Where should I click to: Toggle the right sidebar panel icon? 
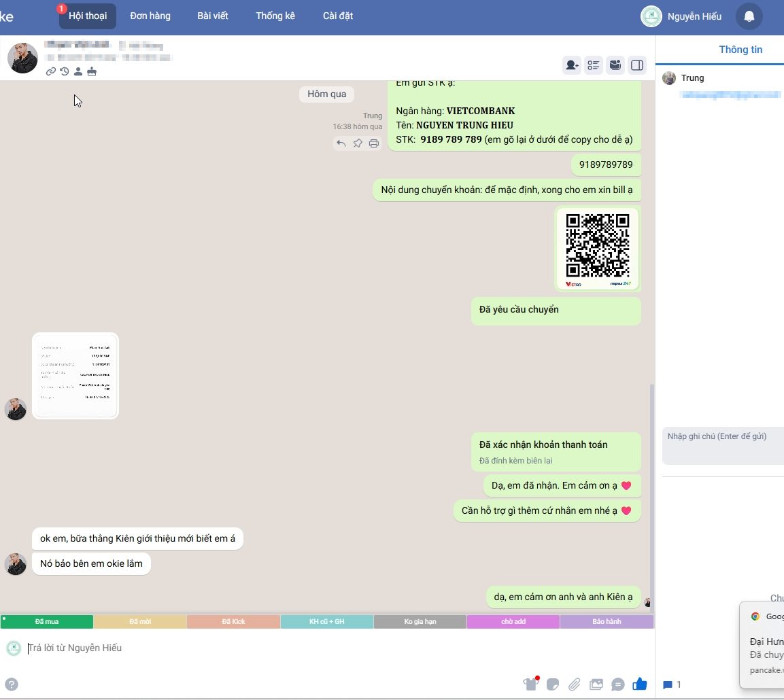[x=637, y=65]
